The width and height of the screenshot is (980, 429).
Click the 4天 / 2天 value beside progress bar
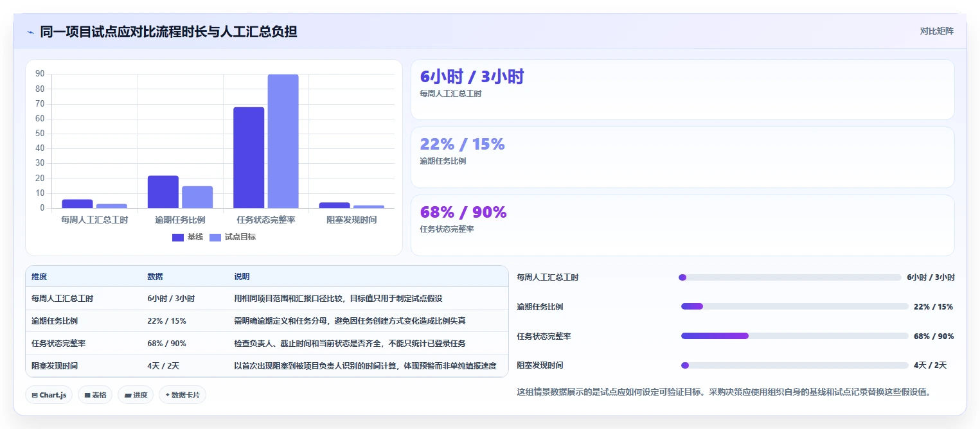tap(930, 365)
